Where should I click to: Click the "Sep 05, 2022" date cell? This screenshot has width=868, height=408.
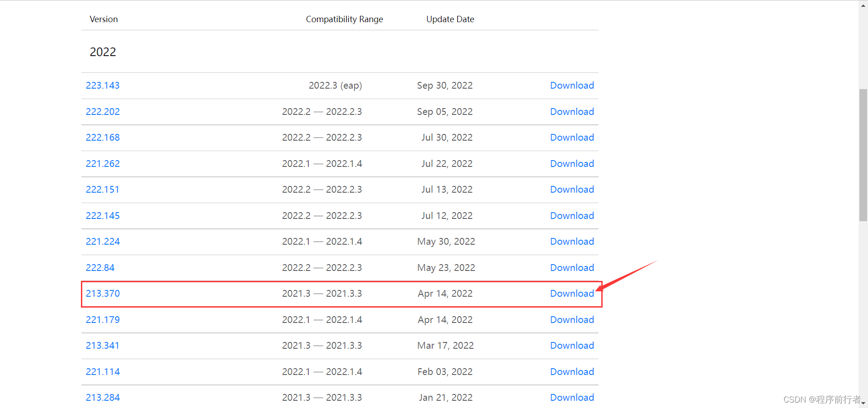[x=445, y=112]
